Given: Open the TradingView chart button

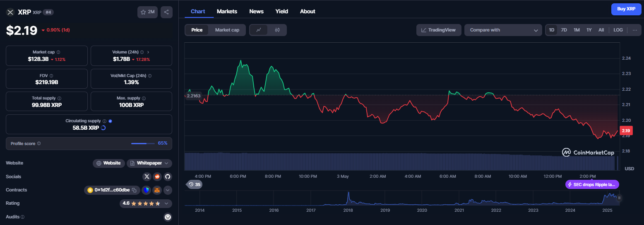Looking at the screenshot, I should pos(439,30).
